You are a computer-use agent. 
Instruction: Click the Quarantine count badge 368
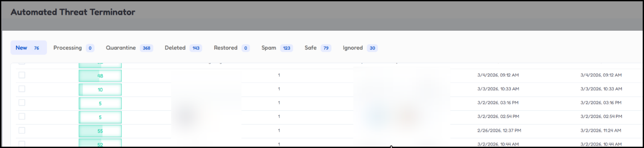(147, 48)
